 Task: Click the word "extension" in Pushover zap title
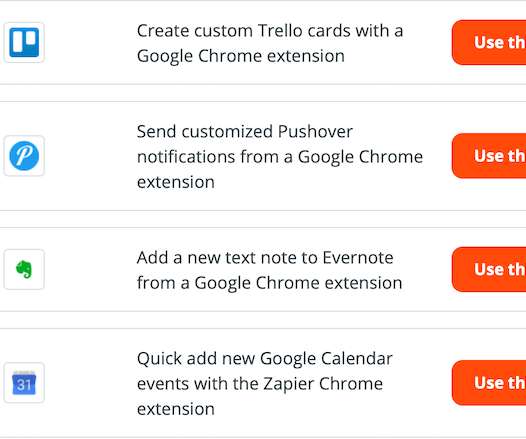(x=176, y=182)
